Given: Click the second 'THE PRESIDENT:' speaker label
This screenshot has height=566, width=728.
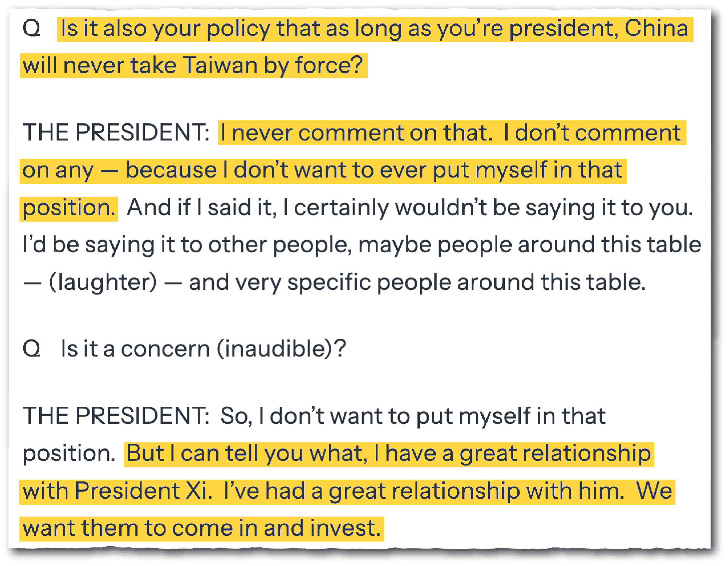Looking at the screenshot, I should (x=116, y=416).
